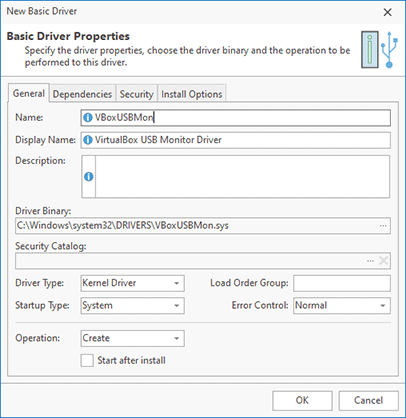This screenshot has width=406, height=418.
Task: Close the New Basic Driver dialog
Action: coord(387,13)
